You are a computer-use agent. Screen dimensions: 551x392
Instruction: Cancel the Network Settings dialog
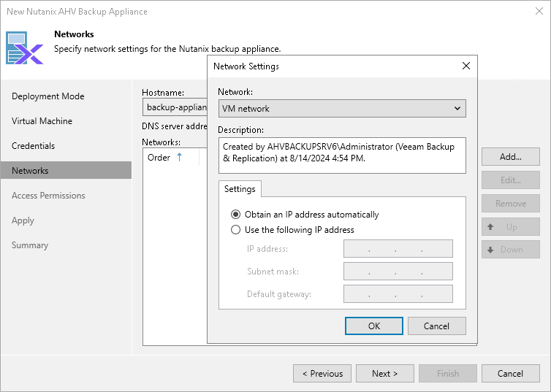(436, 326)
